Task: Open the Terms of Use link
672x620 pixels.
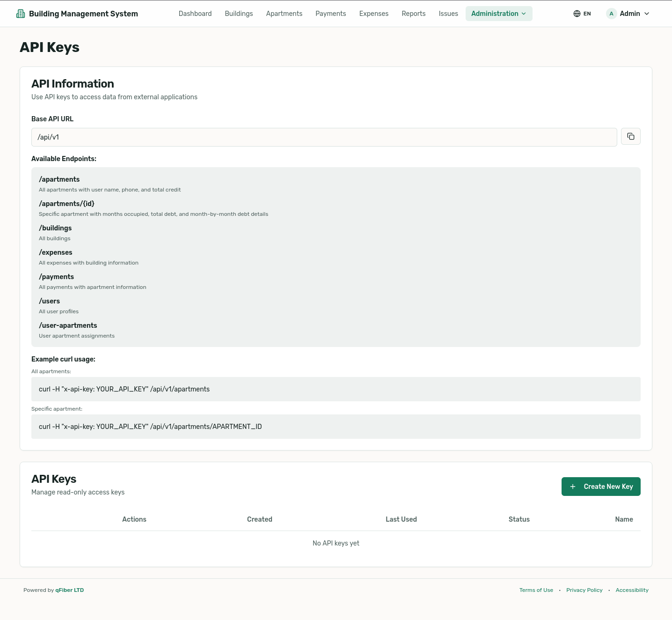Action: (x=536, y=590)
